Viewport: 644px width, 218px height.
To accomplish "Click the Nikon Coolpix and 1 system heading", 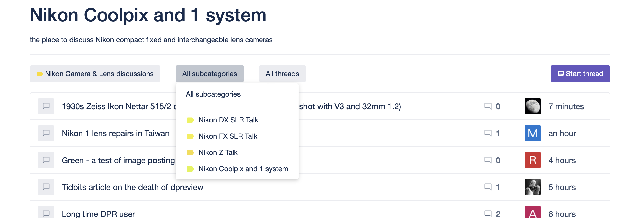I will [x=148, y=15].
